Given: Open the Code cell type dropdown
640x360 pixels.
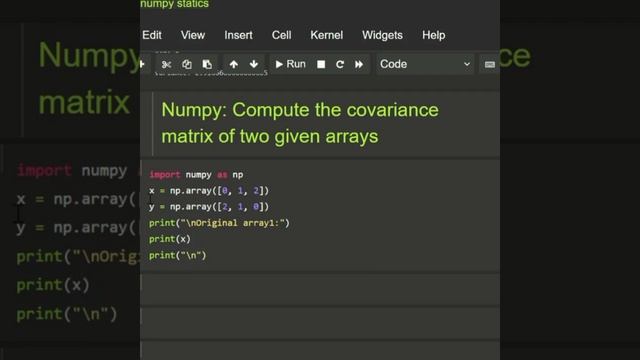Looking at the screenshot, I should (x=424, y=64).
